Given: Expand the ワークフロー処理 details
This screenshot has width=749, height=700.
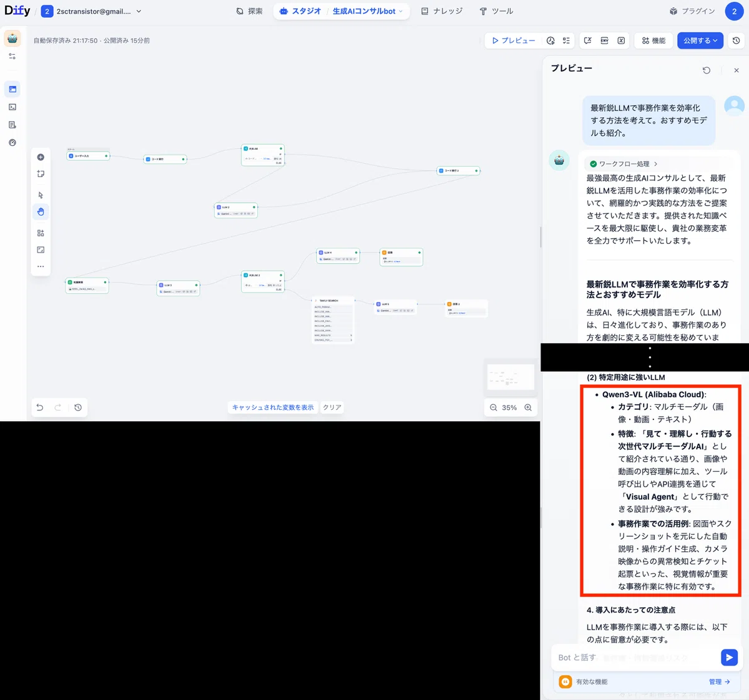Looking at the screenshot, I should [x=624, y=164].
